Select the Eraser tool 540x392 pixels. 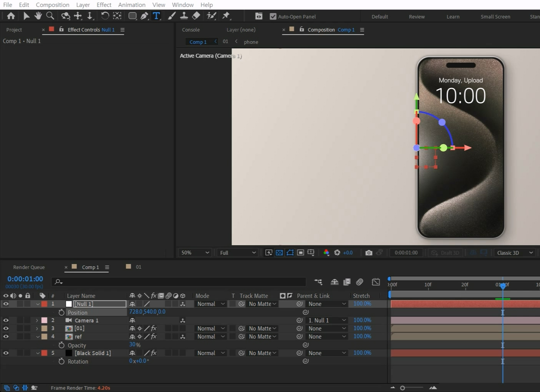pyautogui.click(x=196, y=16)
